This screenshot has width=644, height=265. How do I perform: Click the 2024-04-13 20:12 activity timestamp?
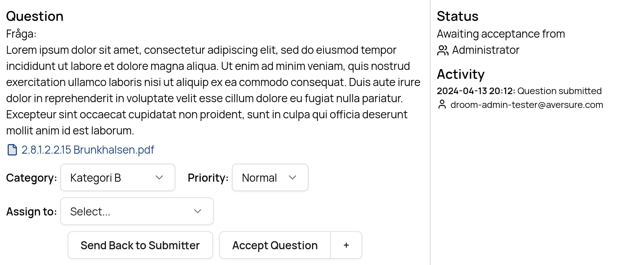point(476,91)
